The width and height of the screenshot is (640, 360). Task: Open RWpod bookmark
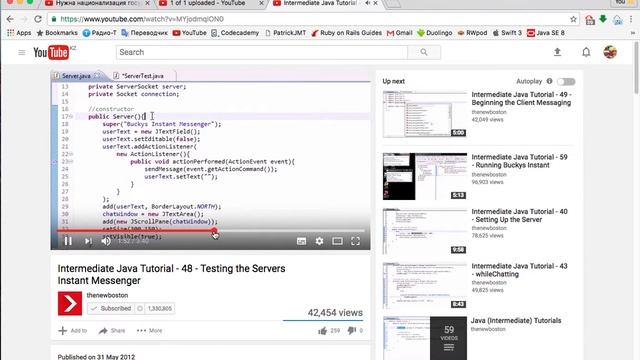pos(472,33)
